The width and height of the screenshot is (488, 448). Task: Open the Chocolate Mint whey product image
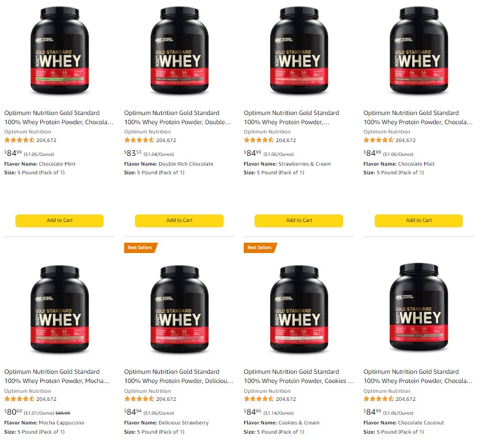(x=59, y=51)
